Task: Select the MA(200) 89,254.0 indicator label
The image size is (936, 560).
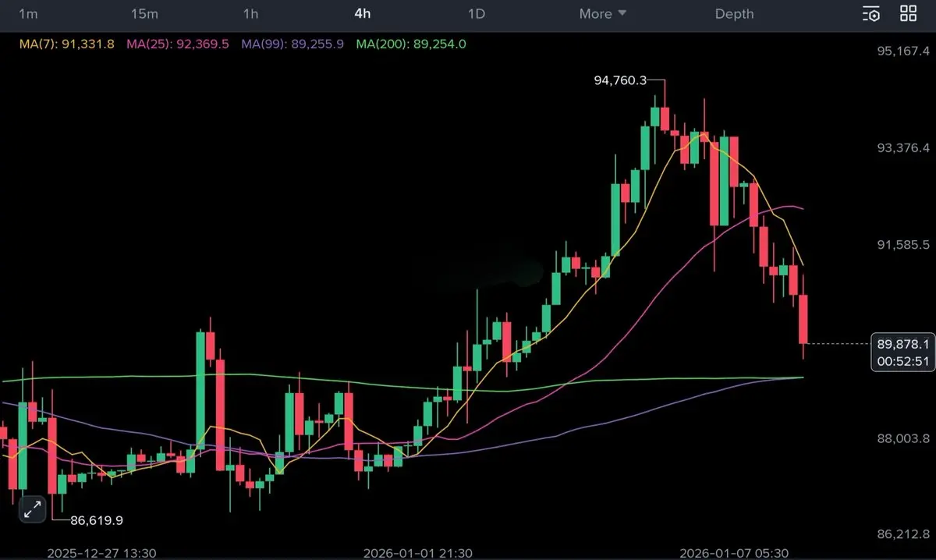Action: [x=411, y=44]
